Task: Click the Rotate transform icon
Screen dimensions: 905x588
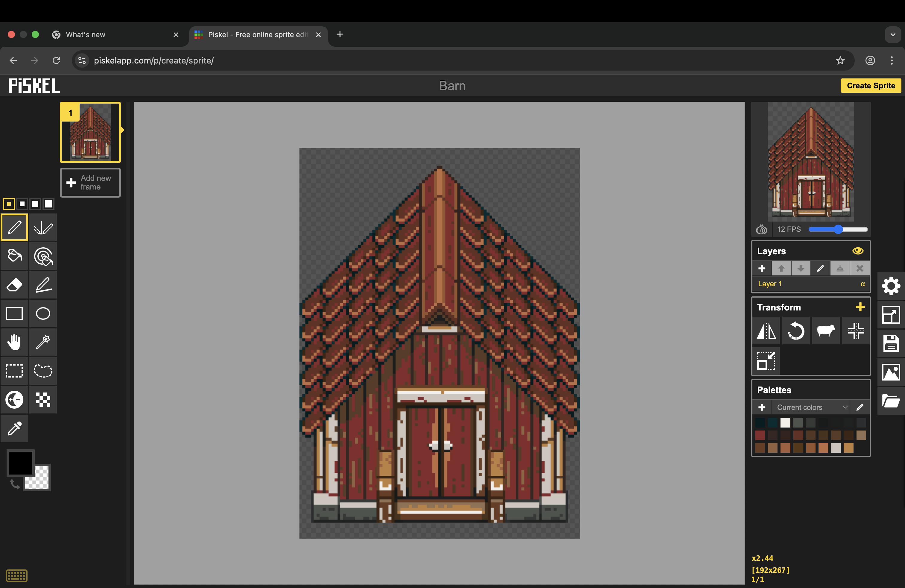Action: (795, 331)
